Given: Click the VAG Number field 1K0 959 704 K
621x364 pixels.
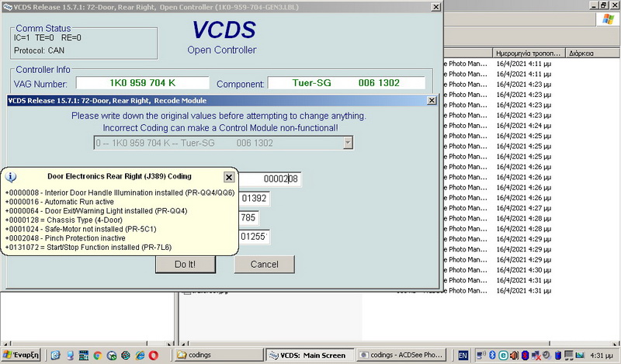Looking at the screenshot, I should click(143, 83).
